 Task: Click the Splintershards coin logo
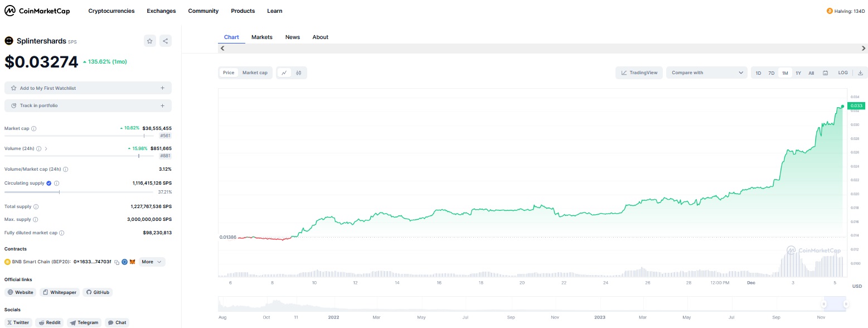click(9, 41)
